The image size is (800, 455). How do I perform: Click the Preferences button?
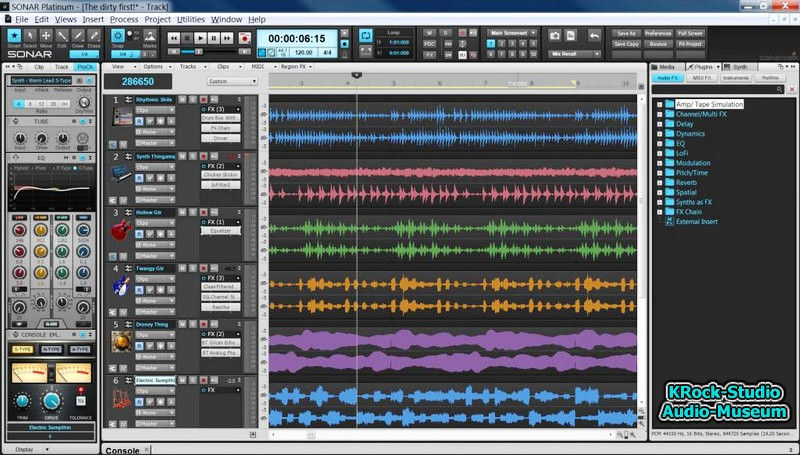(x=658, y=33)
